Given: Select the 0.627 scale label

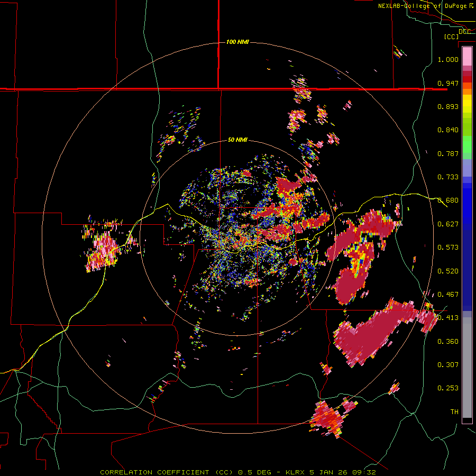Looking at the screenshot, I should (x=448, y=224).
